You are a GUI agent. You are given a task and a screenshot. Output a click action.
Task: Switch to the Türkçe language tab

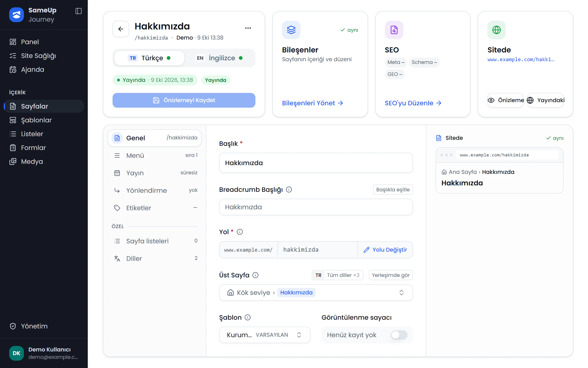click(149, 58)
